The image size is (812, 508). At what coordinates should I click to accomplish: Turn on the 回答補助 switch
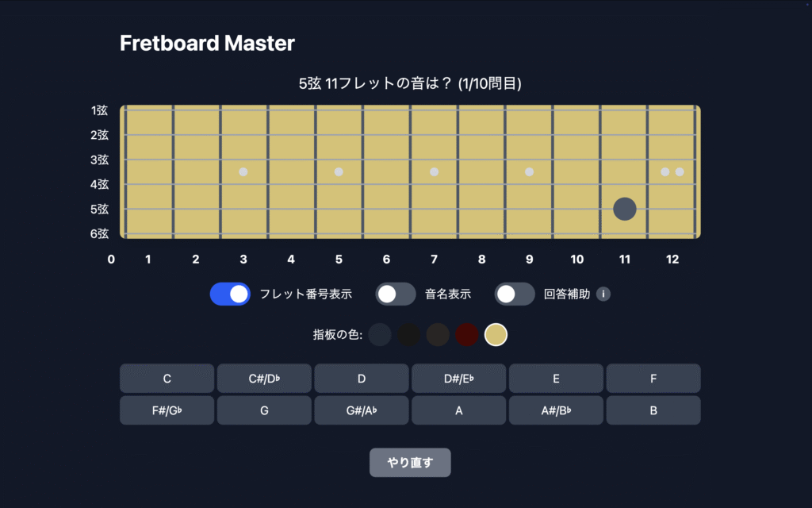tap(515, 294)
